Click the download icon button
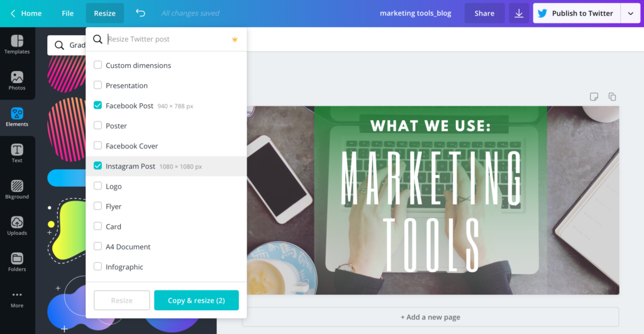The height and width of the screenshot is (334, 644). point(519,13)
